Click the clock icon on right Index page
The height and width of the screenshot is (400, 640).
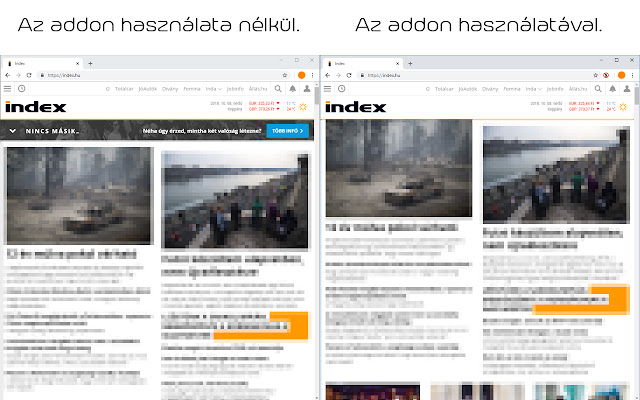[342, 89]
